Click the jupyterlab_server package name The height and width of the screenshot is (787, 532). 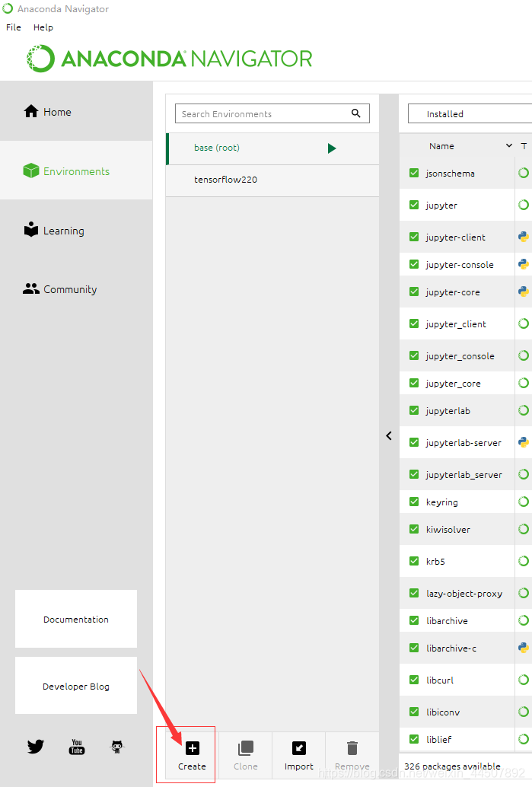[464, 474]
